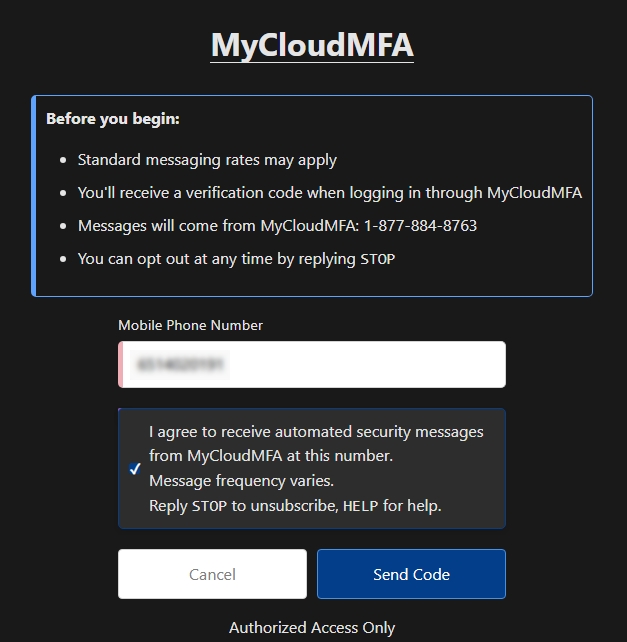
Task: Click the Send Code button
Action: (x=411, y=574)
